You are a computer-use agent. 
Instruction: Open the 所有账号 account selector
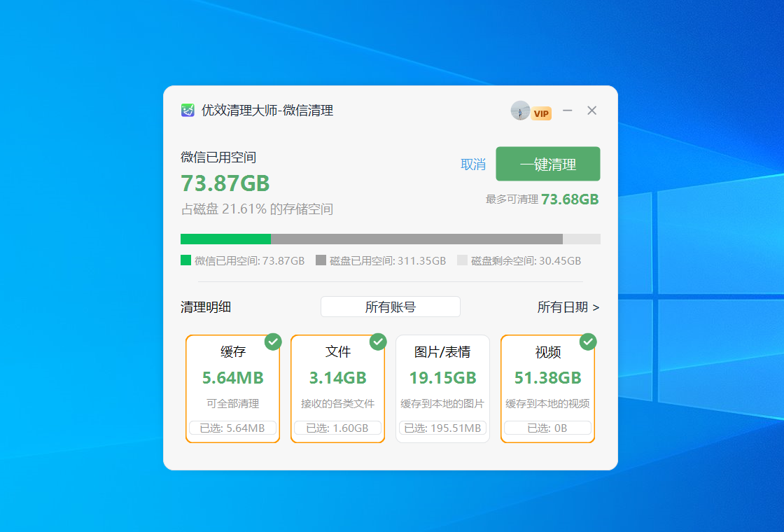tap(390, 307)
